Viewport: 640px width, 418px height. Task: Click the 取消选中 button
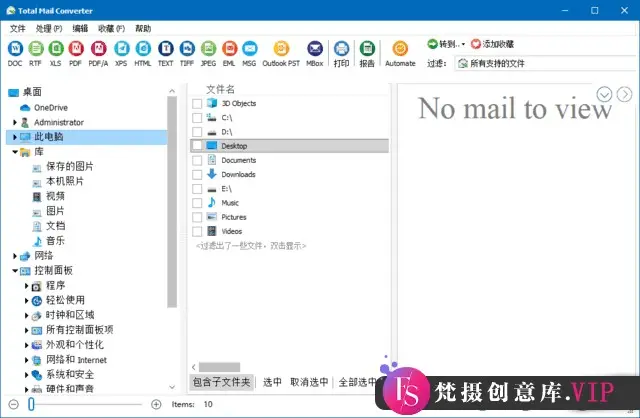pos(309,382)
